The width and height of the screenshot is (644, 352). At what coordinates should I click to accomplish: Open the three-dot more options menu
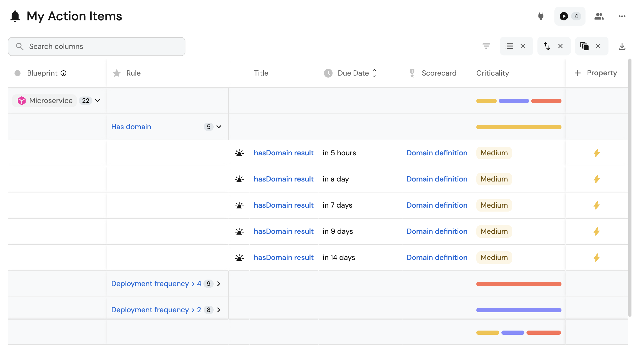622,16
